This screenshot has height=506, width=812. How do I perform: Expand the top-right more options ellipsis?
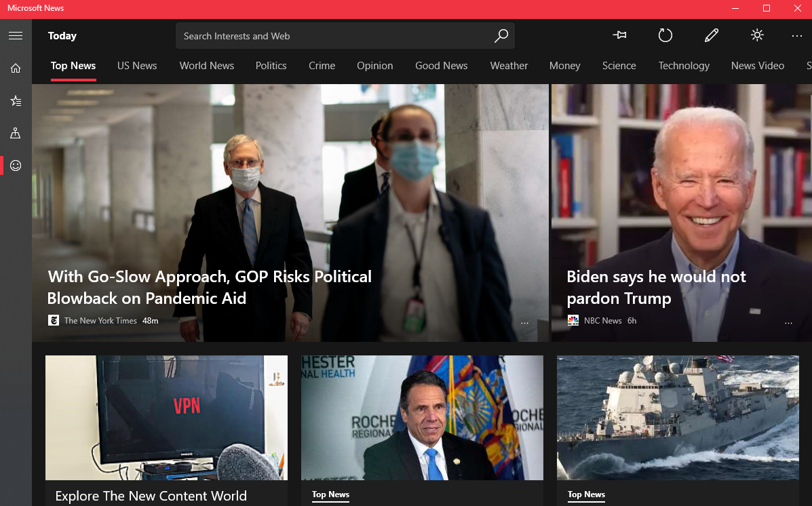coord(796,36)
